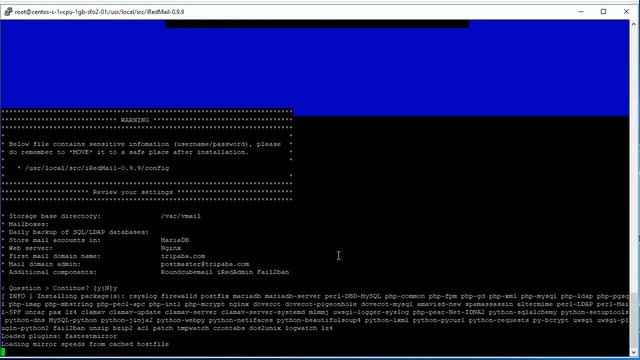Open the PuTTY icon system menu

click(x=8, y=12)
